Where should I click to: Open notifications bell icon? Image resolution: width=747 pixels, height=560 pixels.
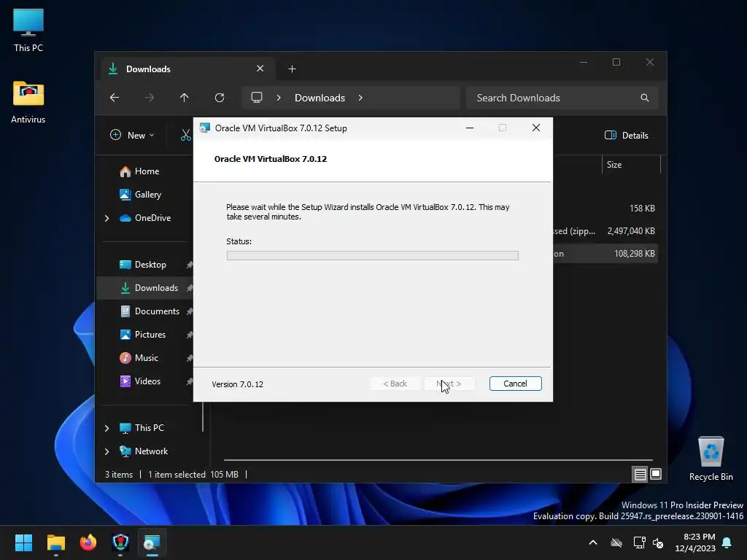727,542
